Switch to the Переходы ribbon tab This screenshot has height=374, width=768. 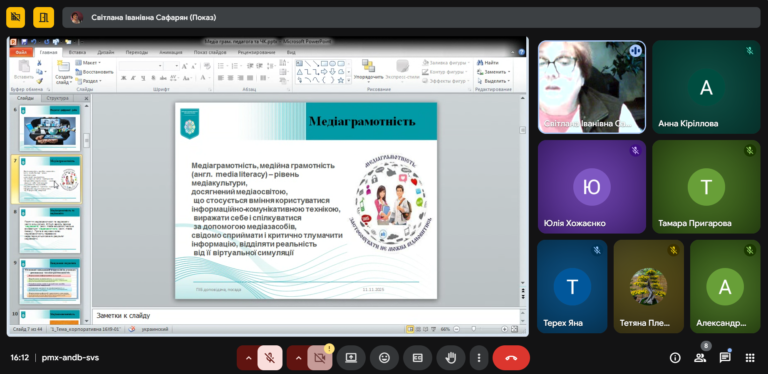pyautogui.click(x=137, y=52)
